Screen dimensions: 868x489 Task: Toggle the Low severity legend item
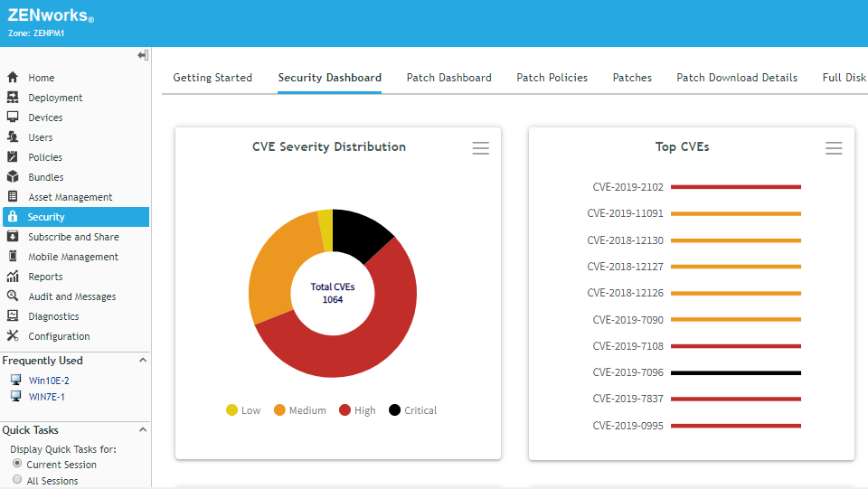click(243, 409)
